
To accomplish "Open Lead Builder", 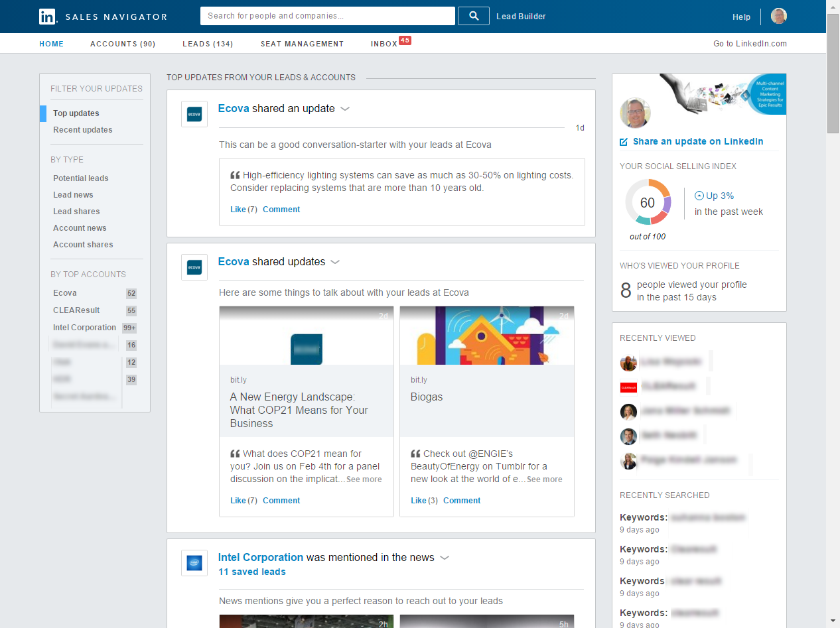I will [x=521, y=17].
